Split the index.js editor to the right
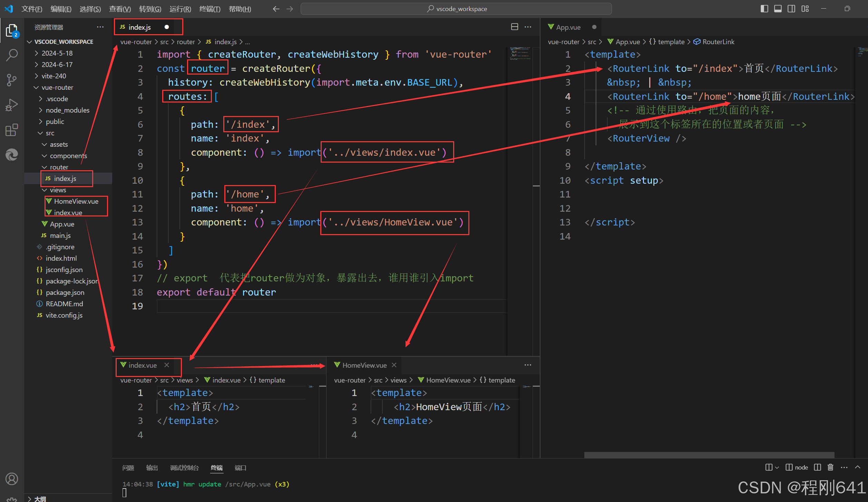This screenshot has width=868, height=502. point(514,27)
